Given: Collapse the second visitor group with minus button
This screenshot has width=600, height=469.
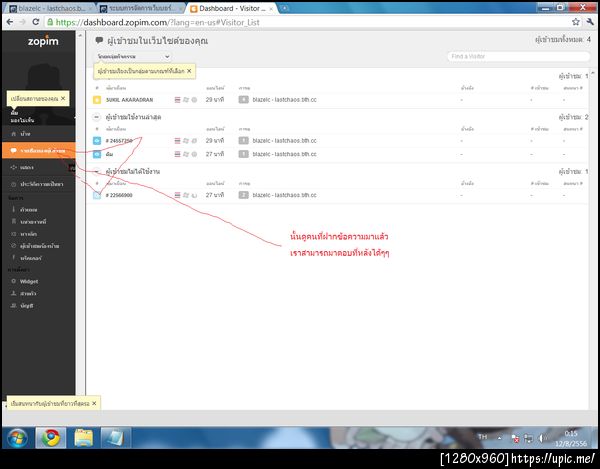Looking at the screenshot, I should [x=97, y=117].
